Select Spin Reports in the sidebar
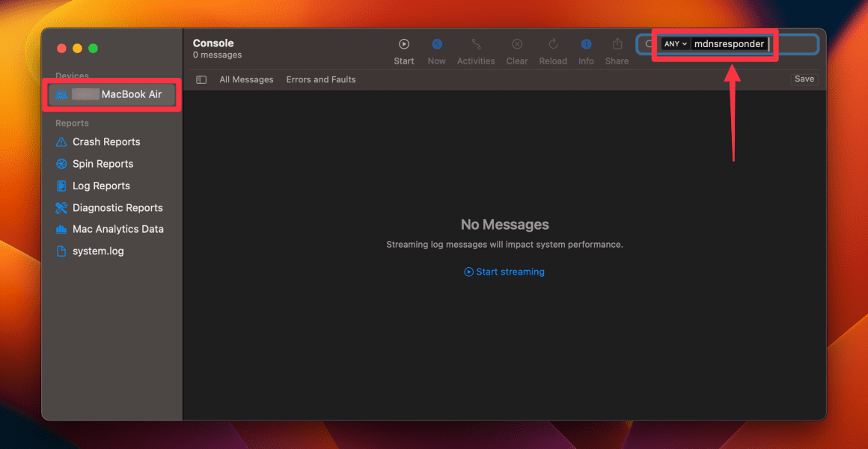 101,163
